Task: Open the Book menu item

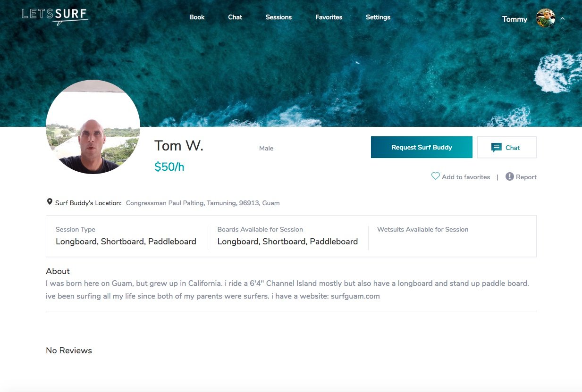Action: (x=197, y=17)
